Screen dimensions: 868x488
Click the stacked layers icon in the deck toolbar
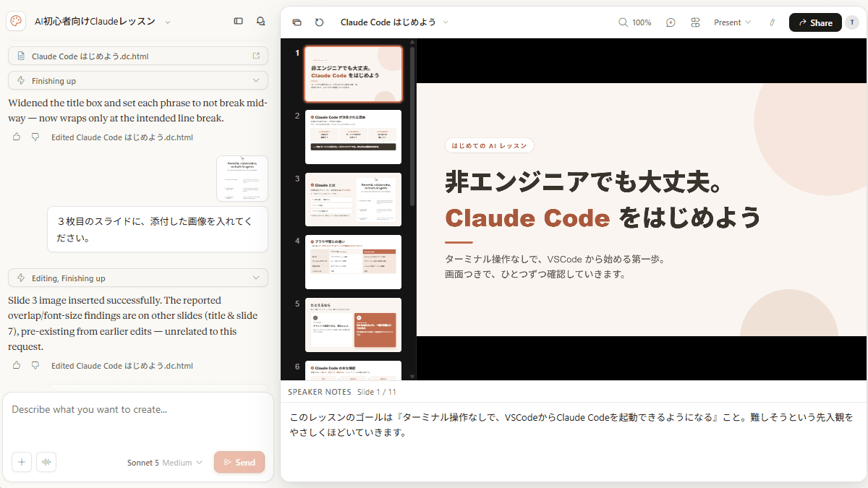(x=297, y=22)
